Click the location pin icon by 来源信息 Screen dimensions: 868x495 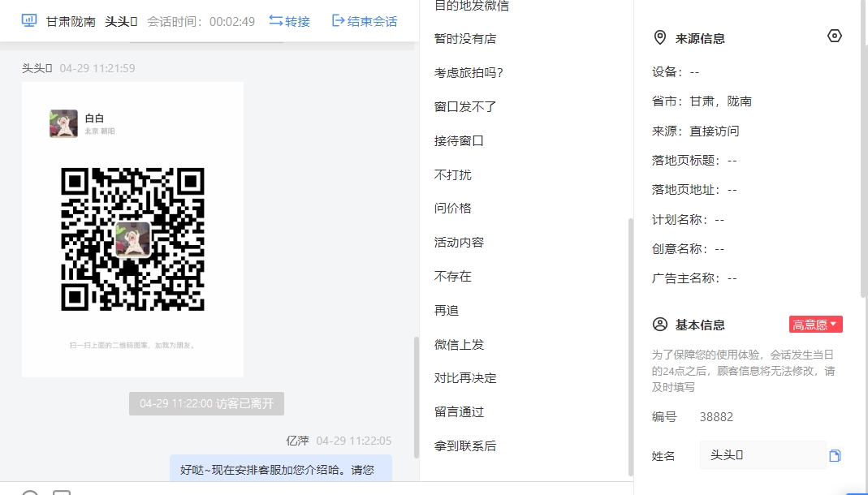click(x=660, y=37)
